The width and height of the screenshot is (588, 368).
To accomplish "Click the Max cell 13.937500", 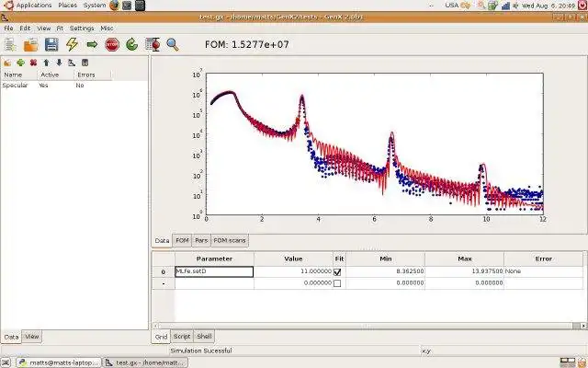I will [465, 271].
